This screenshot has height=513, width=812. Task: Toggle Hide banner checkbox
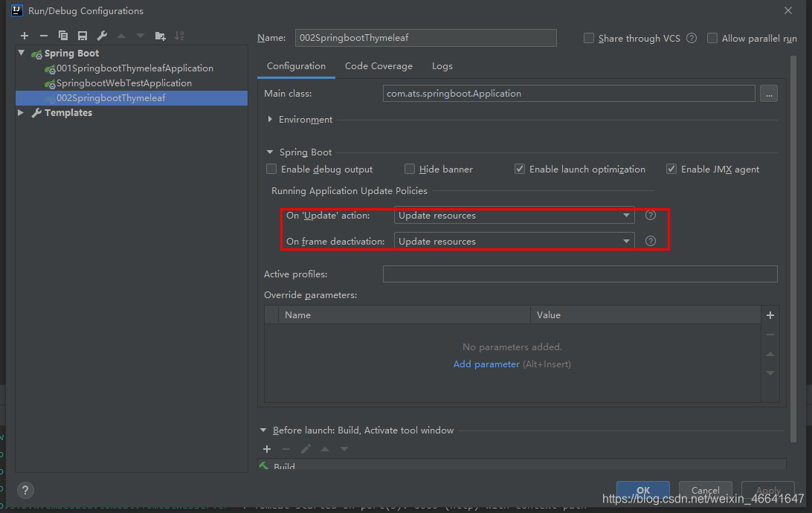410,170
